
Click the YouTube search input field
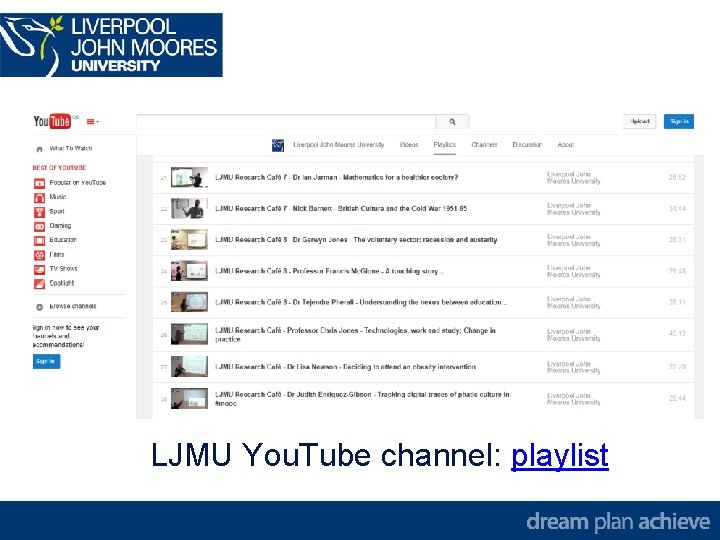tap(286, 122)
